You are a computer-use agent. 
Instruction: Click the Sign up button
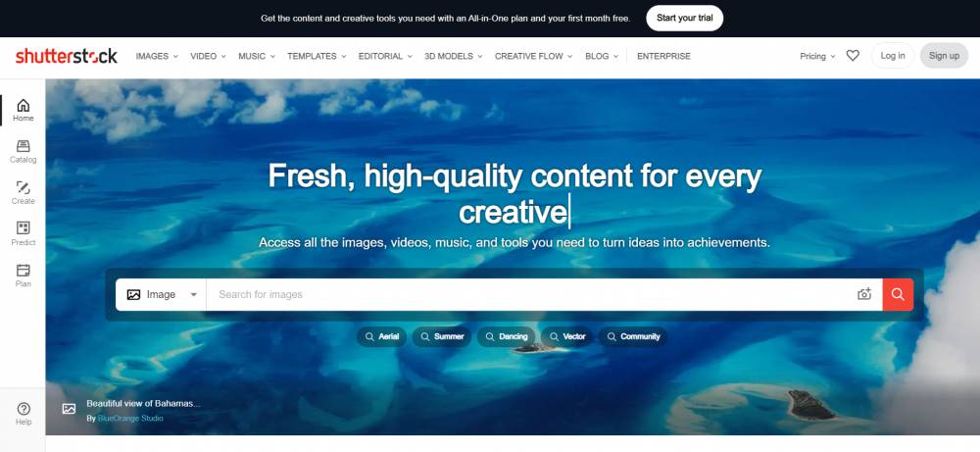coord(944,56)
